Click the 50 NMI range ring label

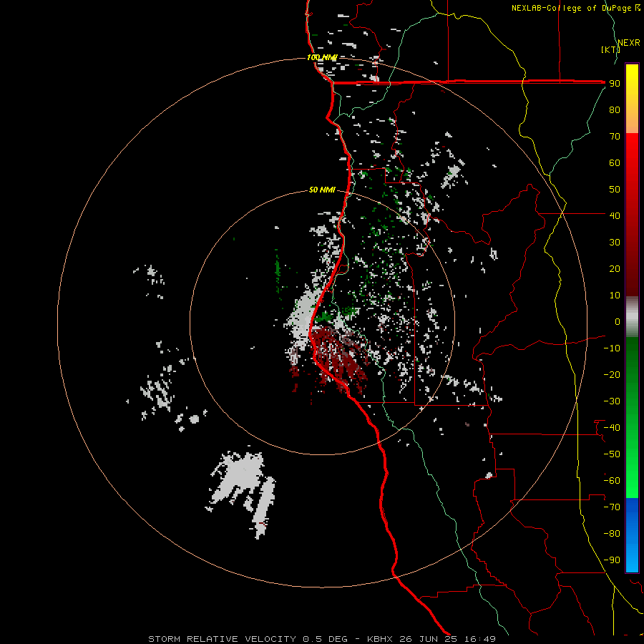322,190
